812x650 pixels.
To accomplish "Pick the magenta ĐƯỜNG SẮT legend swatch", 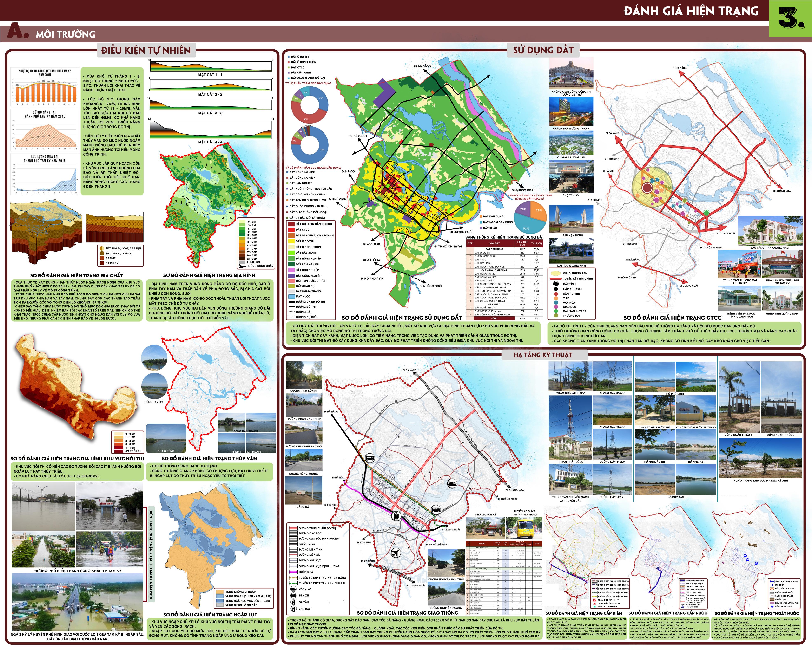I will (x=293, y=572).
